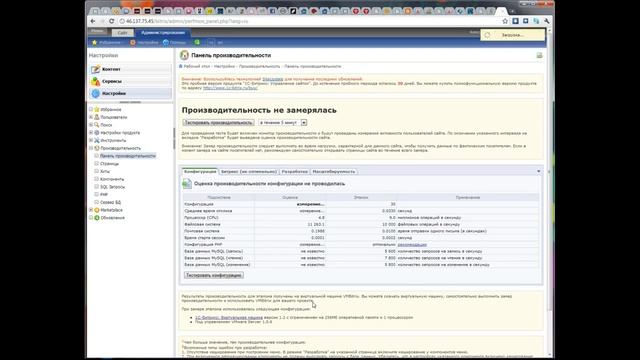Expand the Инструменты tree node
The width and height of the screenshot is (640, 360).
pyautogui.click(x=91, y=140)
